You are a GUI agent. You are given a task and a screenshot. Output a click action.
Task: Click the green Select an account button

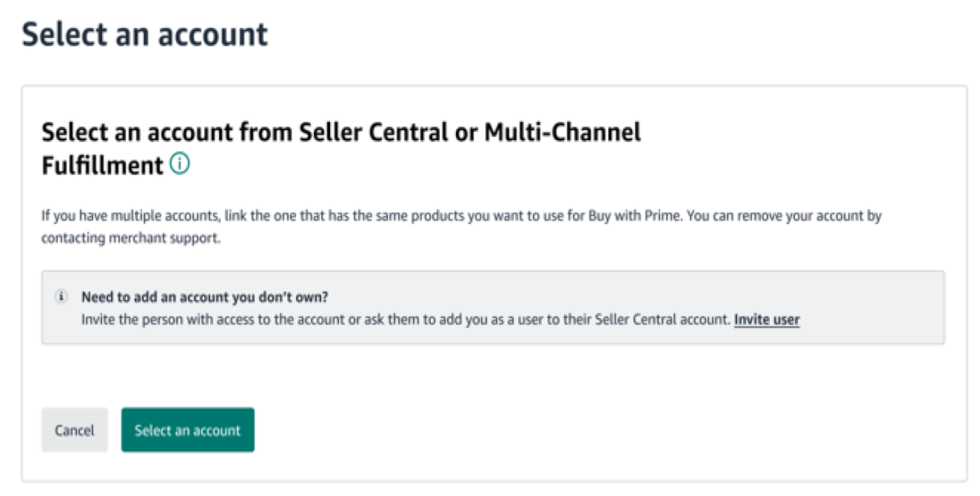188,430
